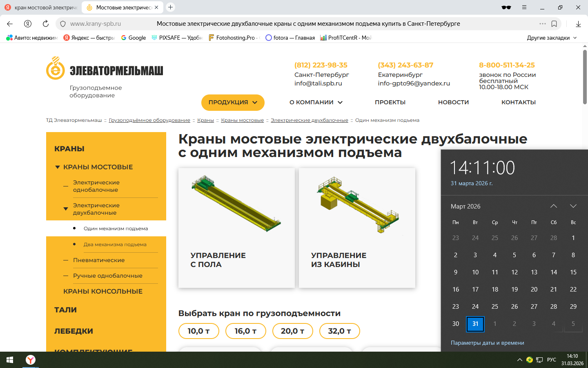Viewport: 588px width, 368px height.
Task: Select day 25 in March calendar
Action: click(x=495, y=306)
